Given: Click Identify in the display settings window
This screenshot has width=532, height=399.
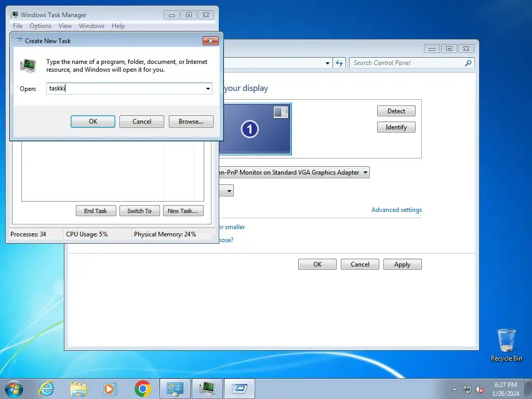Looking at the screenshot, I should click(396, 127).
